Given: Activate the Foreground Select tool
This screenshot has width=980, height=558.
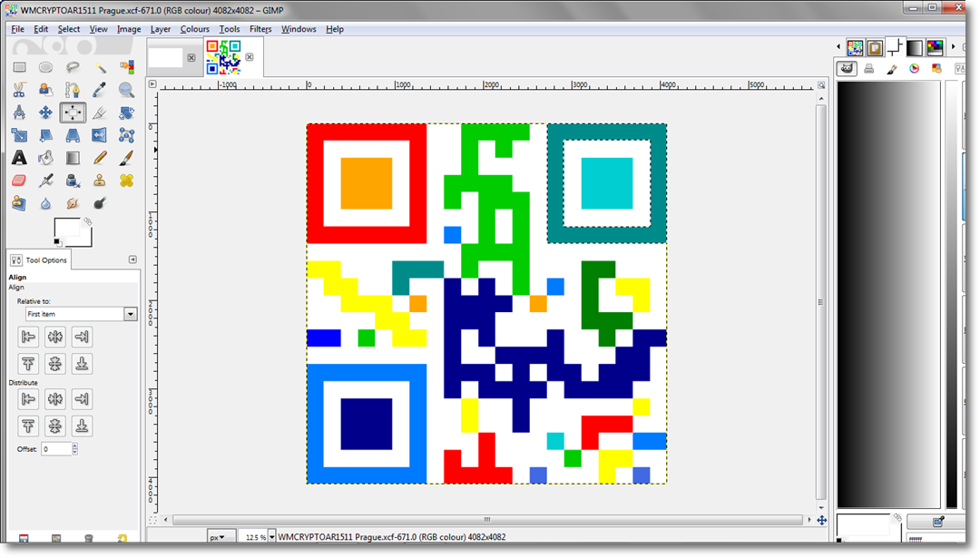Looking at the screenshot, I should coord(45,90).
